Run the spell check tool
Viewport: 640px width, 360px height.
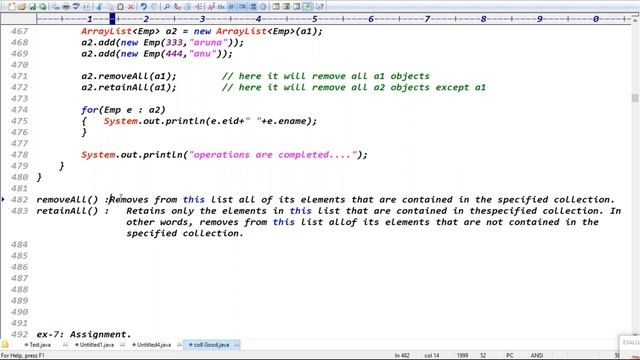76,7
